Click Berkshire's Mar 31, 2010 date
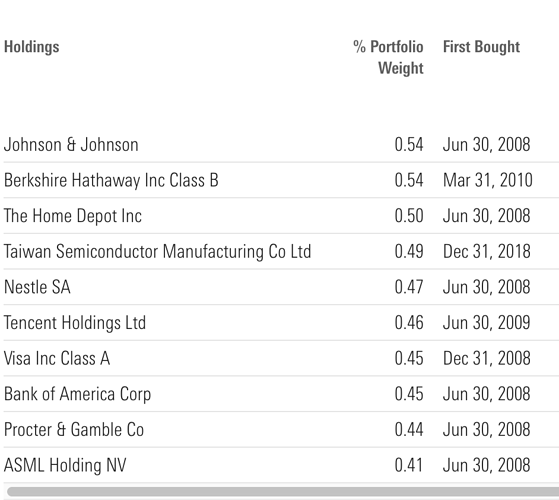The width and height of the screenshot is (559, 500). 488,180
